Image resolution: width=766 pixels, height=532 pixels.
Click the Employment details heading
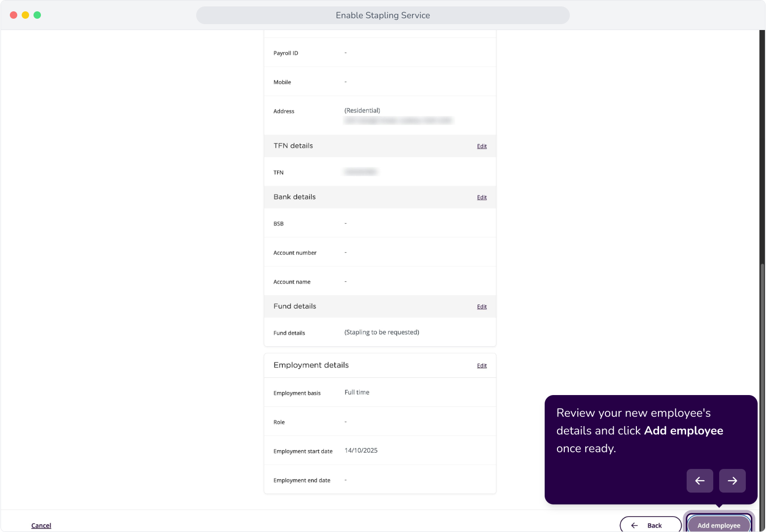[311, 365]
